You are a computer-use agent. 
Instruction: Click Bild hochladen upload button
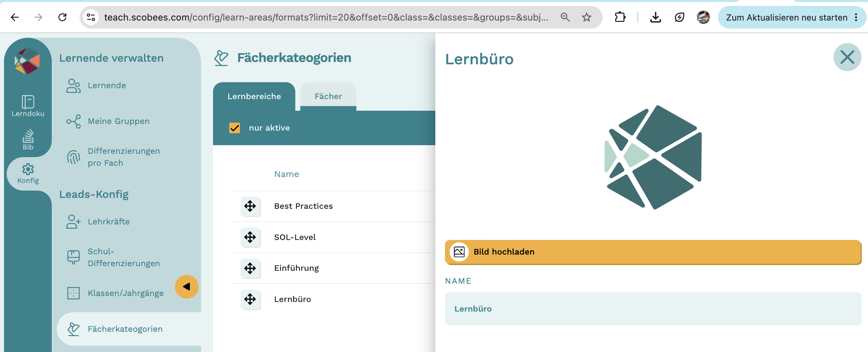point(653,252)
